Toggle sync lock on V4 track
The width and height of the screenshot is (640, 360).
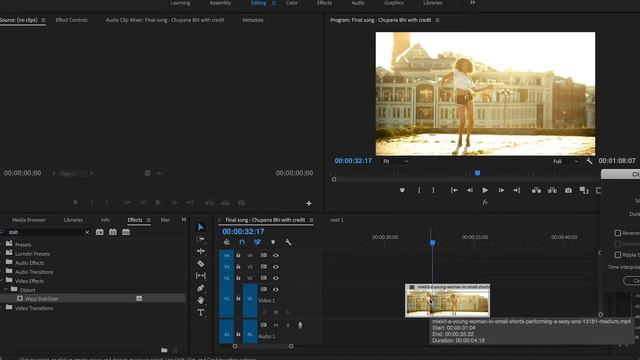(264, 256)
